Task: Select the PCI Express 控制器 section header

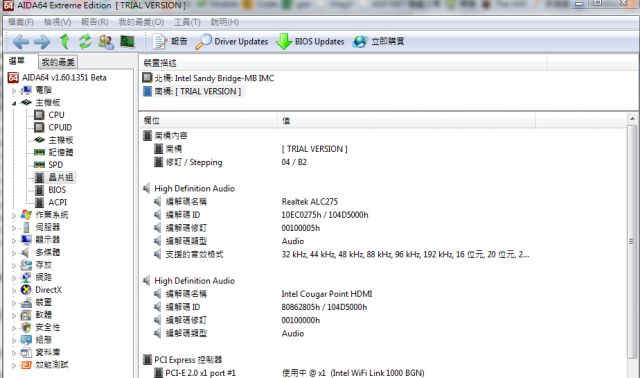Action: (x=182, y=360)
